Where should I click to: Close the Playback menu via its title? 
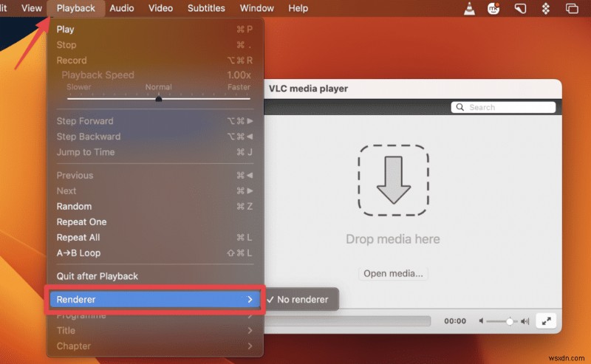(x=76, y=8)
